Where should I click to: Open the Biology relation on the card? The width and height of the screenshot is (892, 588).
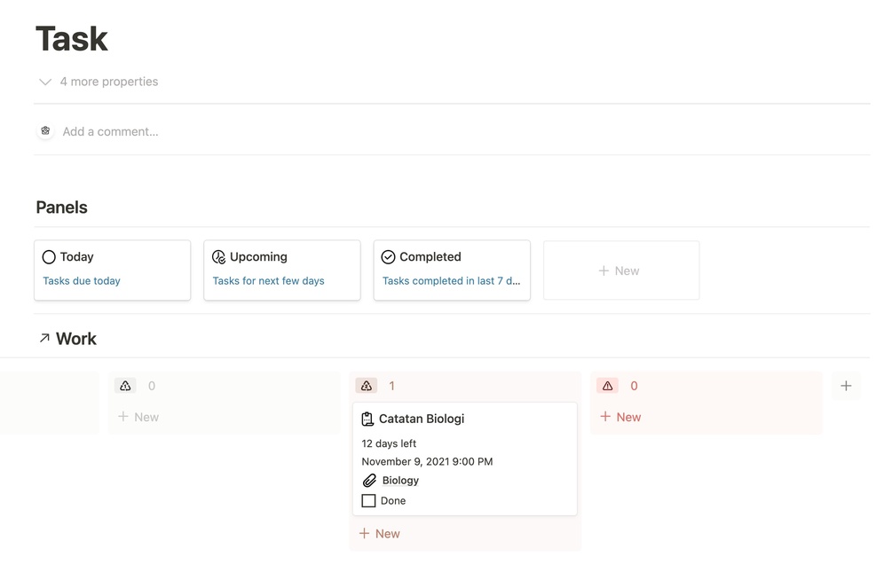(x=400, y=481)
